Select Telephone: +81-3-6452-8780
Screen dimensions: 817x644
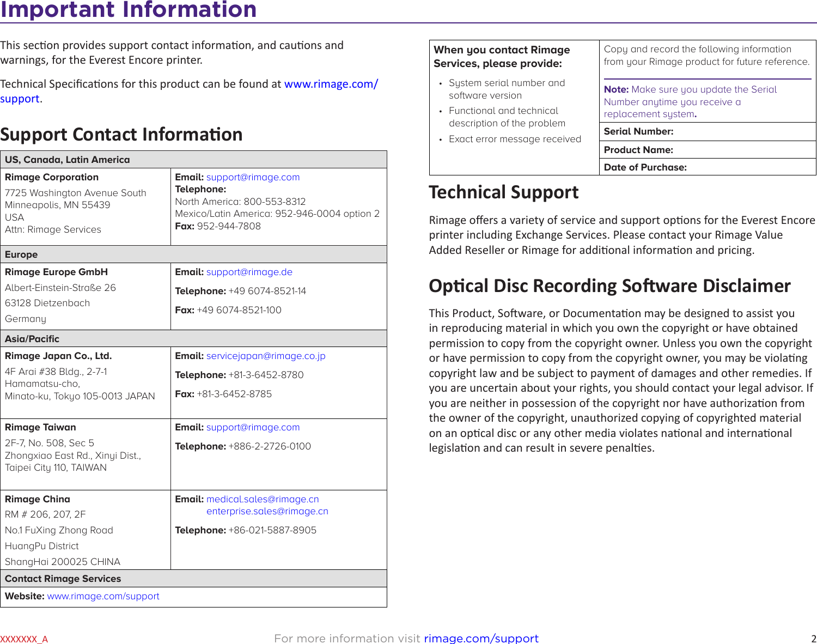tap(239, 375)
